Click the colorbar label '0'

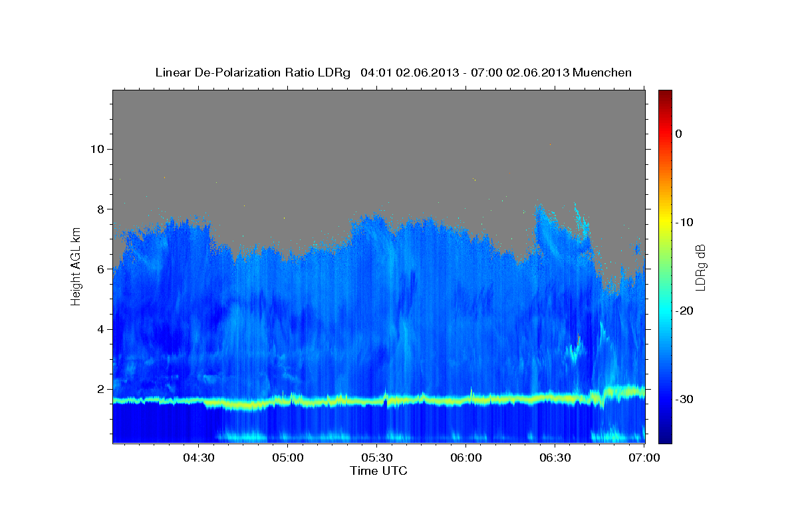678,134
